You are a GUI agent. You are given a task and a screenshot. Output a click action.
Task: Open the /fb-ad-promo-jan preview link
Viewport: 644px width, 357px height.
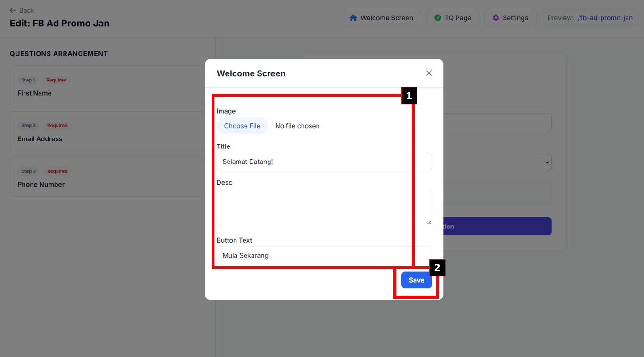pos(605,18)
